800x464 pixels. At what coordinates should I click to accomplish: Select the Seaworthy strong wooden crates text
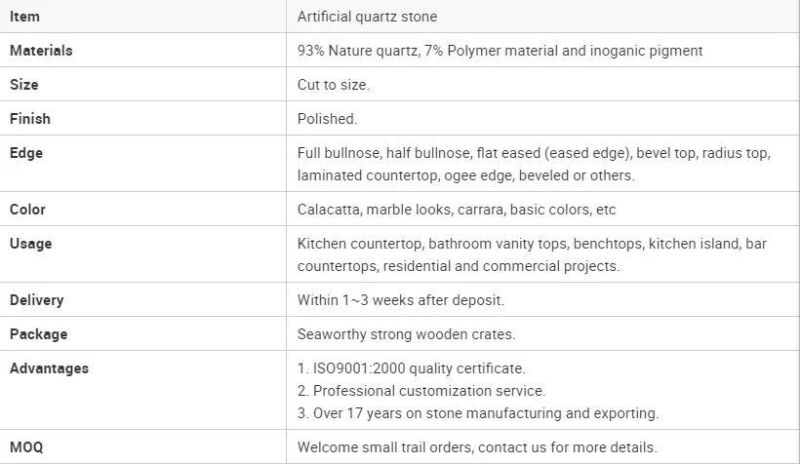(406, 334)
